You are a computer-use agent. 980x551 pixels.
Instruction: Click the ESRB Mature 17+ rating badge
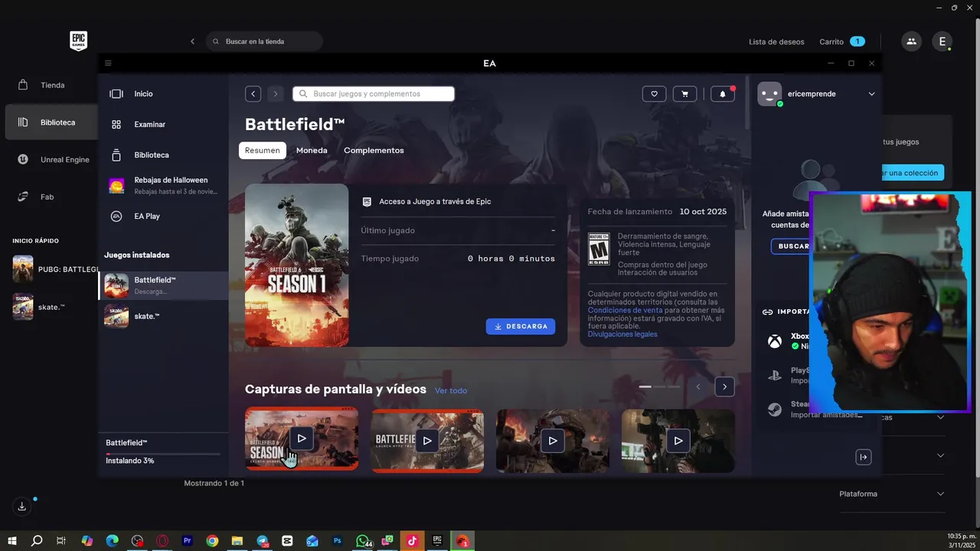(599, 249)
